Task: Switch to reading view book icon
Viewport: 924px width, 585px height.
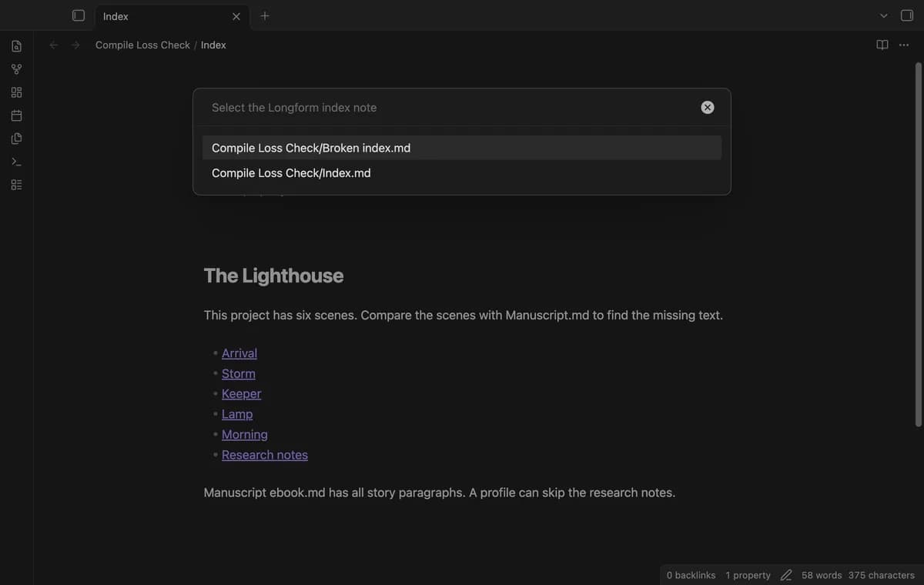Action: tap(882, 45)
